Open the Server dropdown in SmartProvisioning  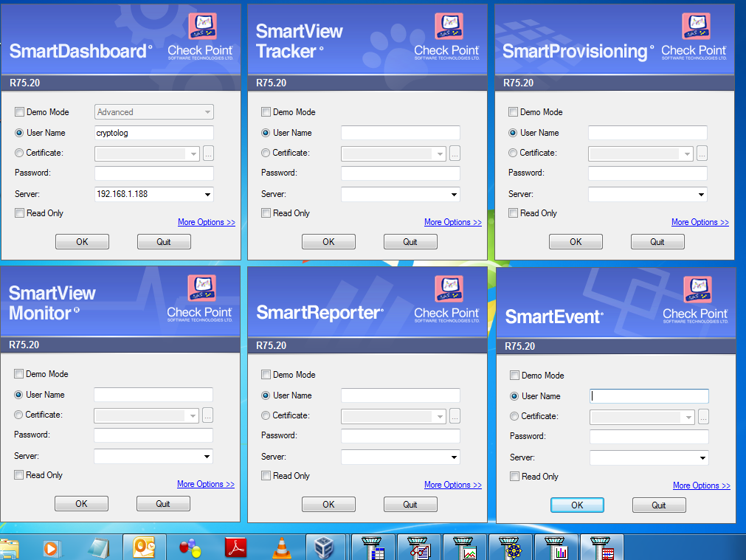point(701,194)
